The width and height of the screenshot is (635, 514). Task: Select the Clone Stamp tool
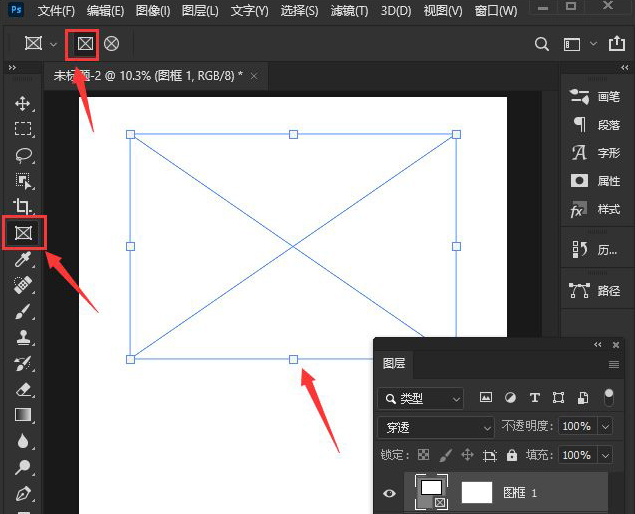click(x=23, y=337)
